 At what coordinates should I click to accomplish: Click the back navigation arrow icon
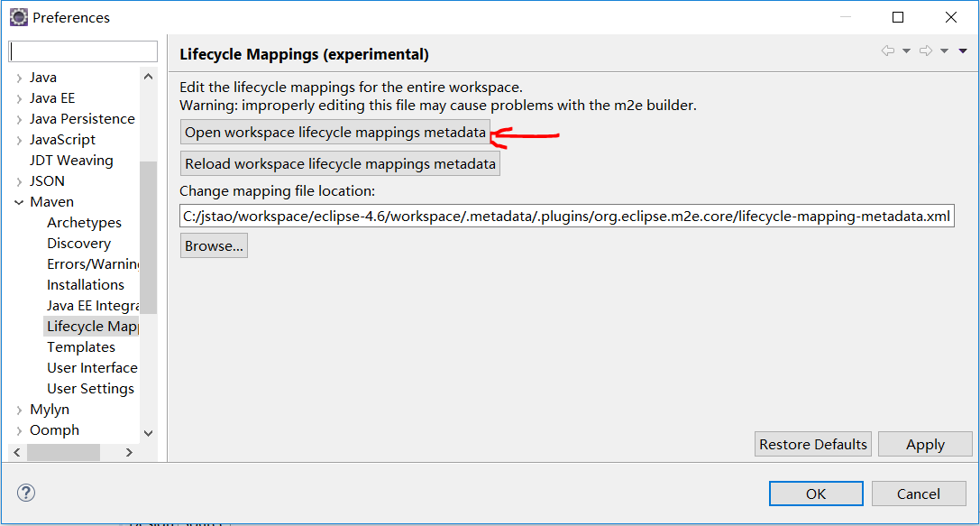(887, 51)
